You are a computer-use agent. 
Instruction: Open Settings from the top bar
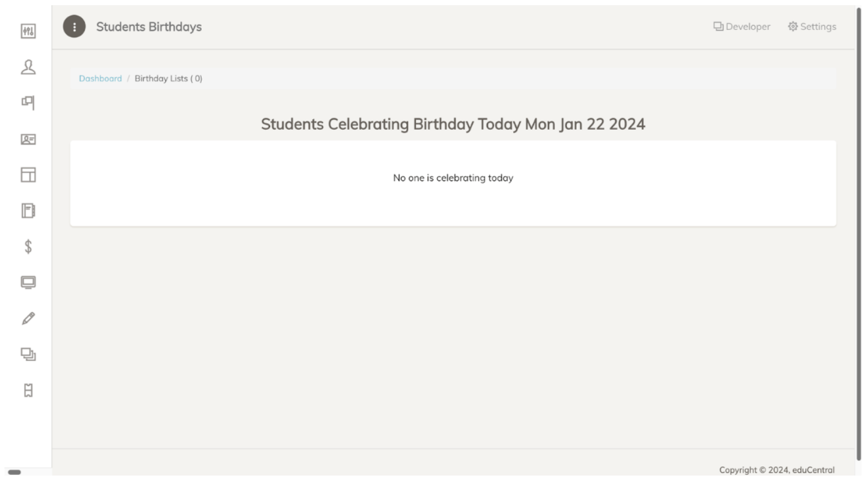[x=818, y=27]
